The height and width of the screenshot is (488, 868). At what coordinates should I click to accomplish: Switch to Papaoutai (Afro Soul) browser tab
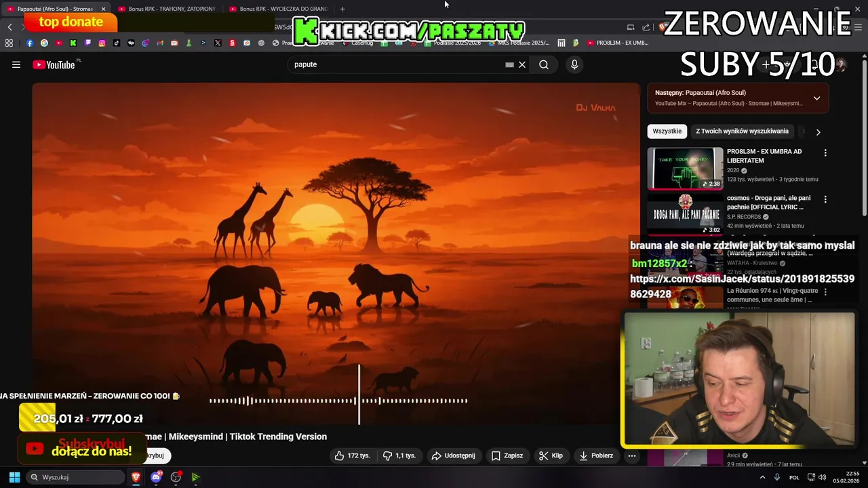point(56,9)
